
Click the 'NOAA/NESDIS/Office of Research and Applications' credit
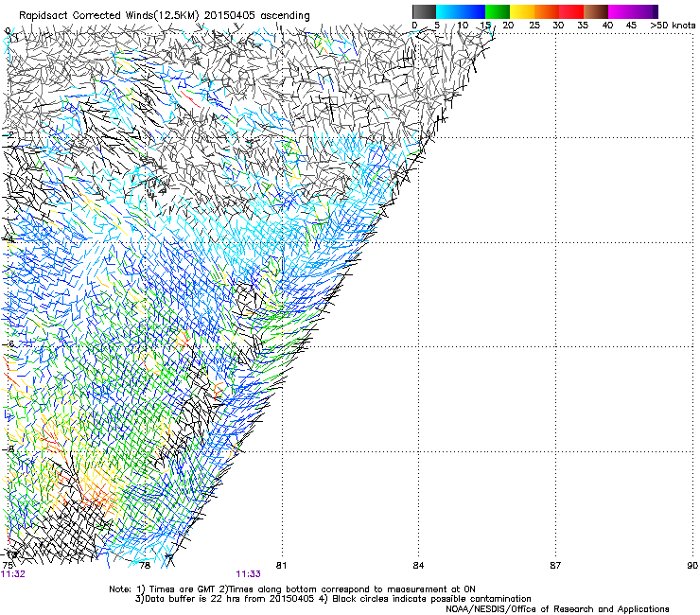(x=557, y=609)
